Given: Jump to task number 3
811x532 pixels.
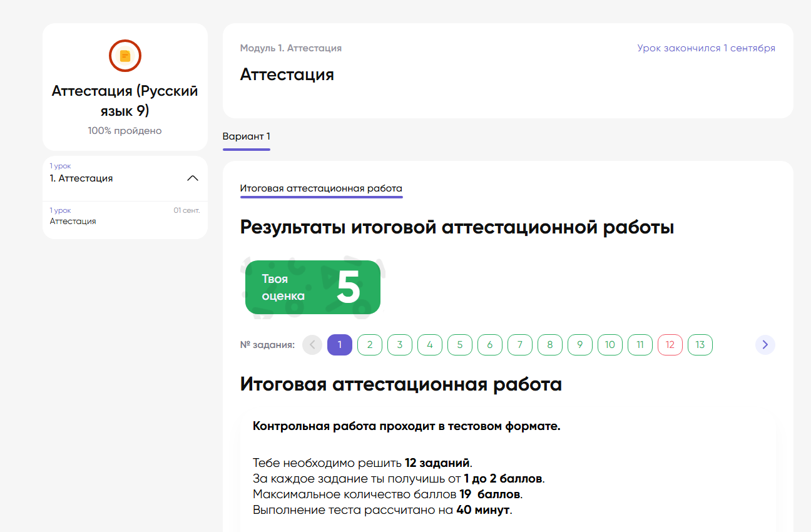Looking at the screenshot, I should pos(400,345).
